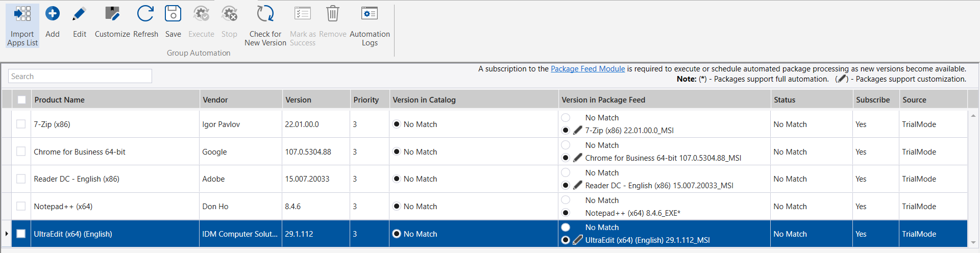Viewport: 980px width, 253px height.
Task: Choose Reader DC 15.007.20033_MSI package radio
Action: [566, 185]
